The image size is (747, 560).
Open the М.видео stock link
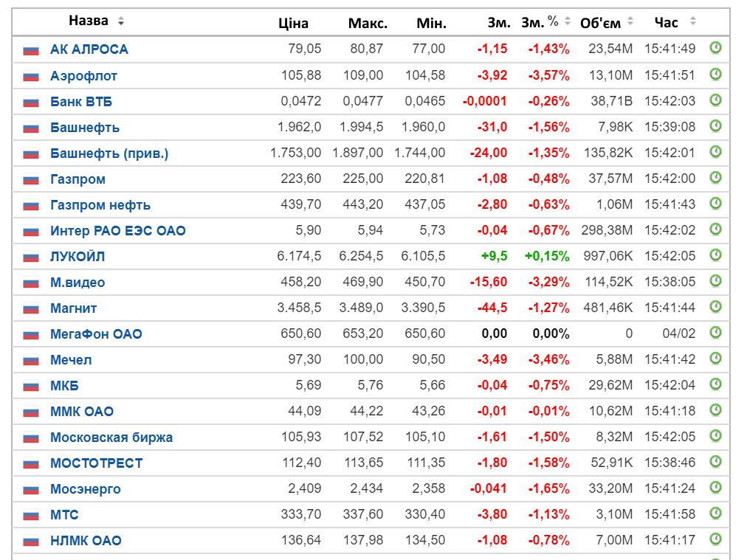click(x=78, y=283)
